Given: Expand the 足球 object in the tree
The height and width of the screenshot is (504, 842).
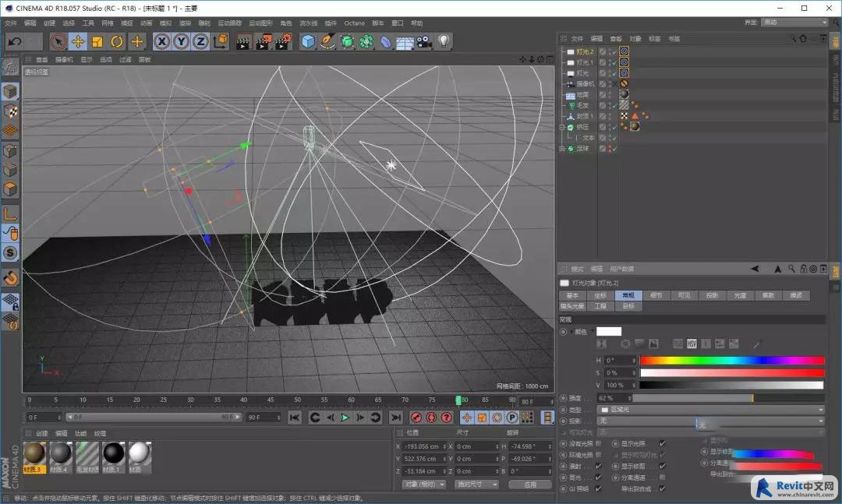Looking at the screenshot, I should click(x=562, y=149).
